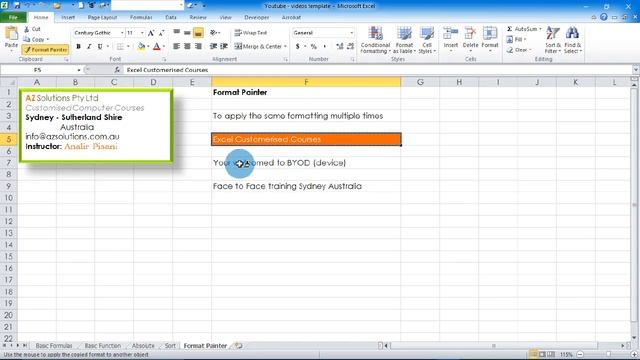Open the Absolute sheet tab
The image size is (640, 360).
(143, 346)
